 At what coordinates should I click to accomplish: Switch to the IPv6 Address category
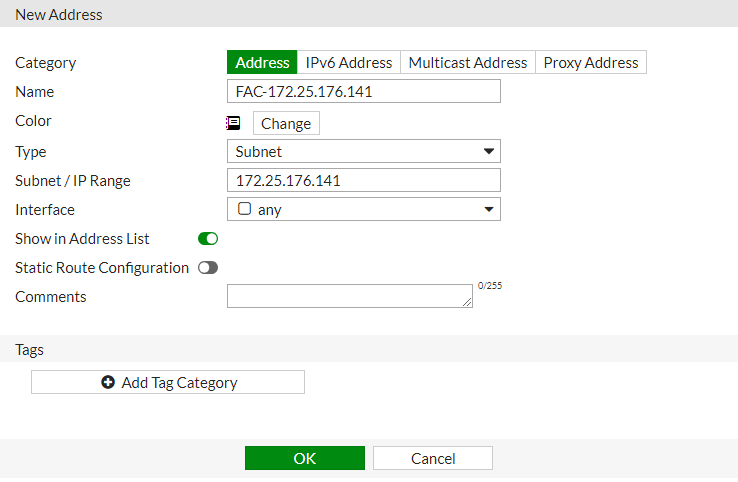(x=349, y=62)
